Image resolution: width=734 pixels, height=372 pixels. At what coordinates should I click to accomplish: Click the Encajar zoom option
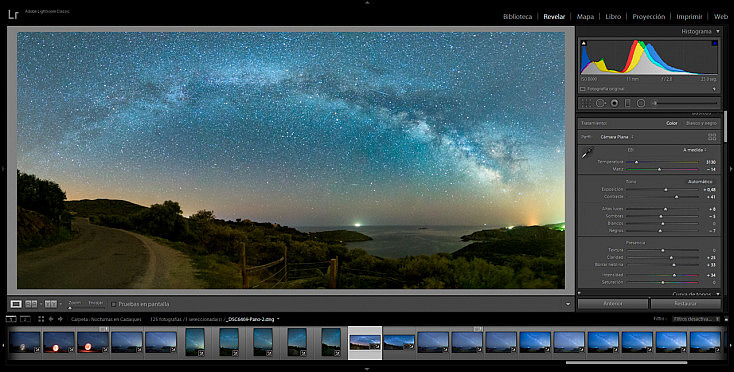pos(95,303)
